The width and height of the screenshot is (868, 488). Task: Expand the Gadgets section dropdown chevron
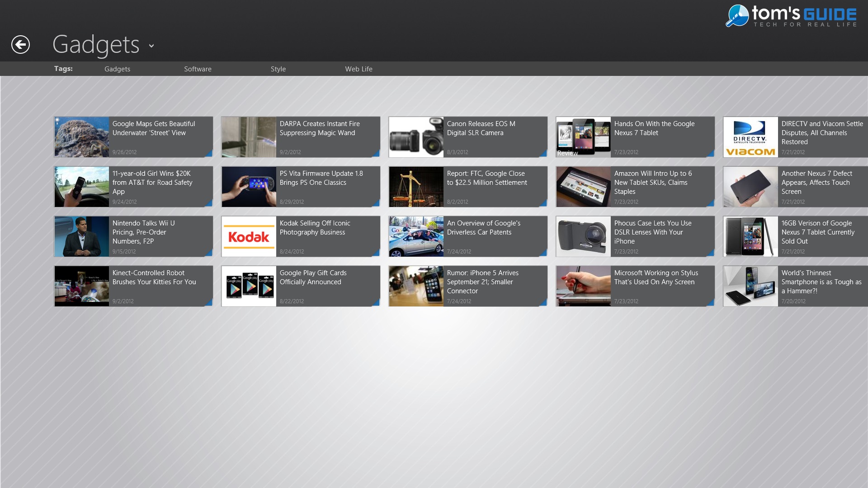click(x=151, y=46)
